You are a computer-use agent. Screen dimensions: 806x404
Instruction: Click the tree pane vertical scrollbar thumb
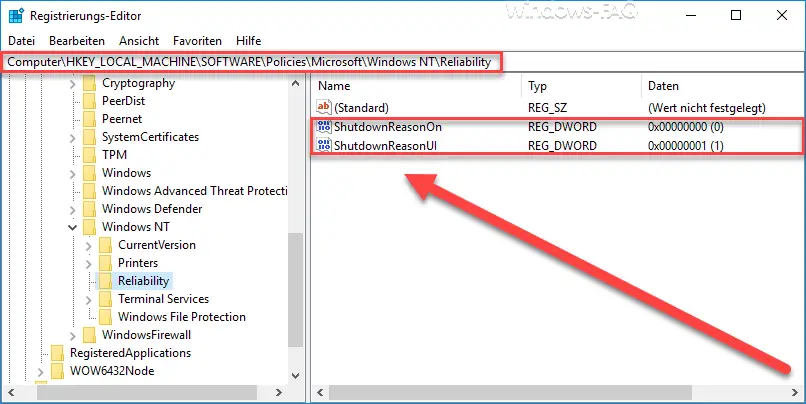(x=295, y=290)
